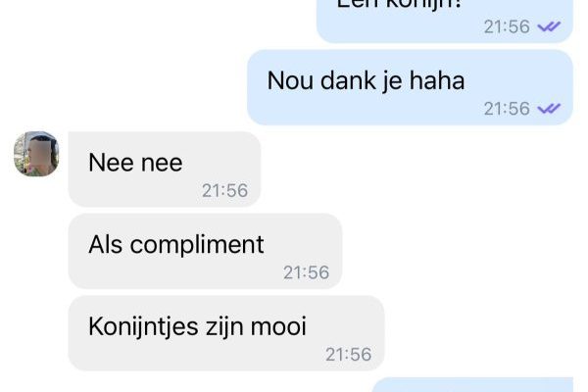Click the word 'Nou' in the sent message
The image size is (588, 392).
pyautogui.click(x=290, y=80)
